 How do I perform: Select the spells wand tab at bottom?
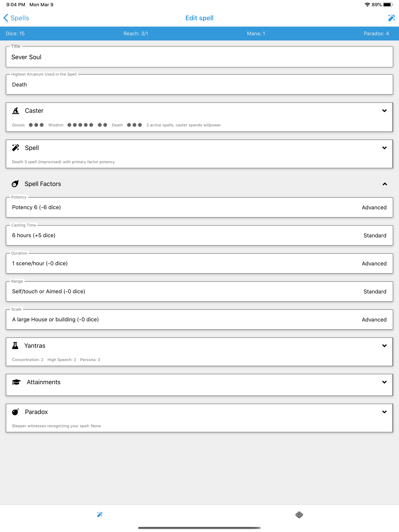[100, 514]
